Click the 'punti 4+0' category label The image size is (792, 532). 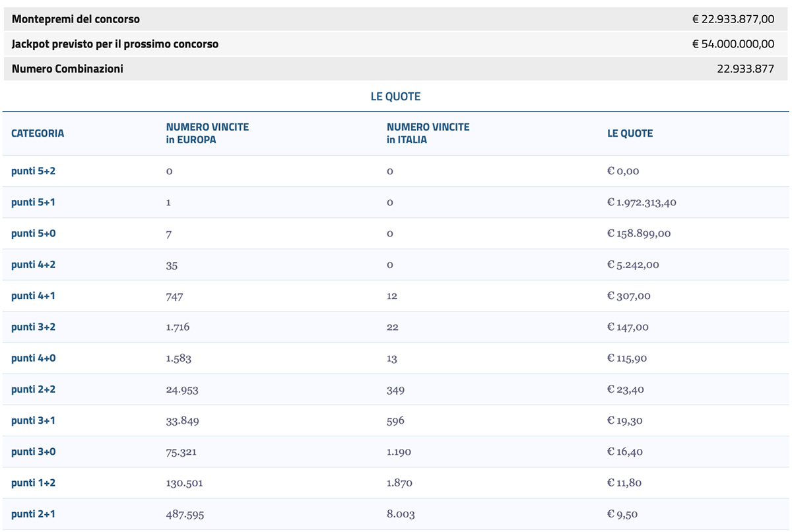pyautogui.click(x=33, y=358)
